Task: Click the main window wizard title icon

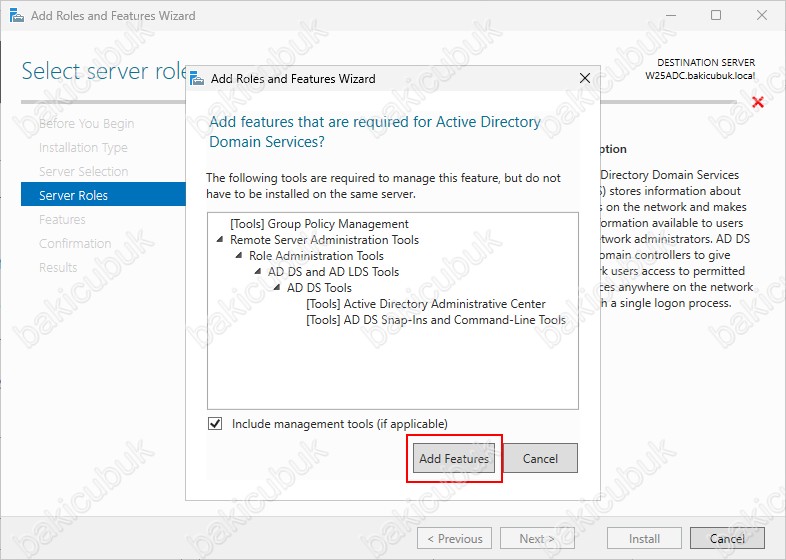Action: pos(17,16)
